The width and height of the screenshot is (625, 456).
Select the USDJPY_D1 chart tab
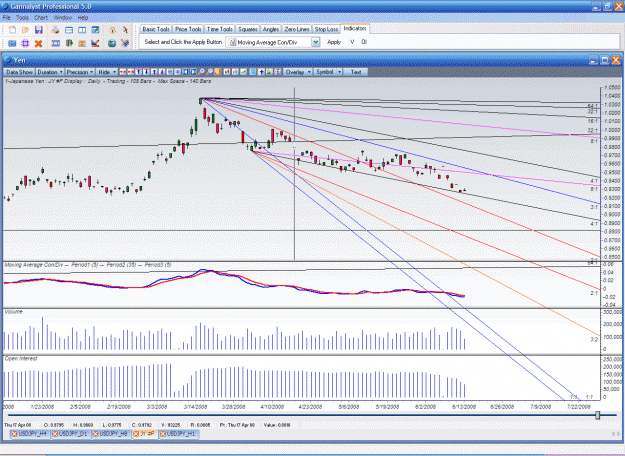coord(71,434)
